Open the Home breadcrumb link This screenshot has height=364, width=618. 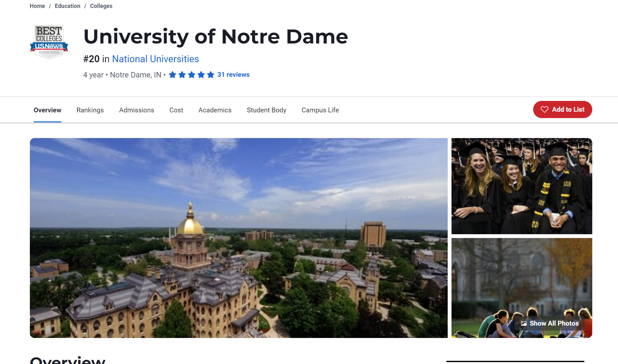[x=37, y=6]
